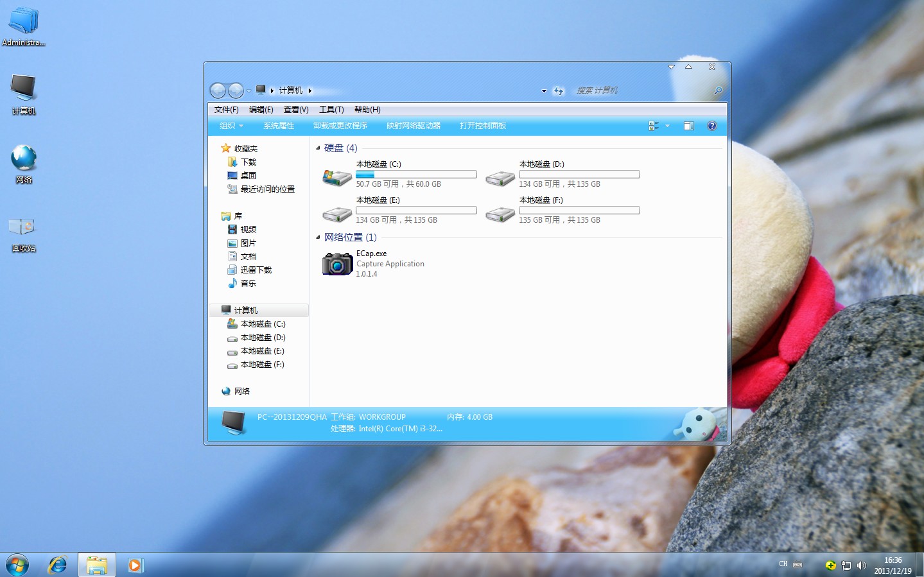The image size is (924, 577).
Task: Select 计算机 in the navigation pane
Action: pyautogui.click(x=245, y=310)
